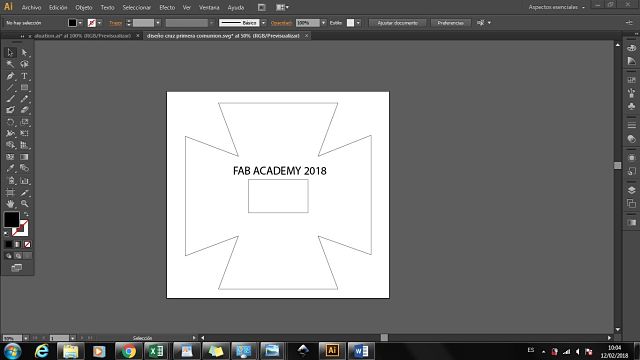Viewport: 640px width, 360px height.
Task: Select the Type (T) tool
Action: click(x=24, y=76)
